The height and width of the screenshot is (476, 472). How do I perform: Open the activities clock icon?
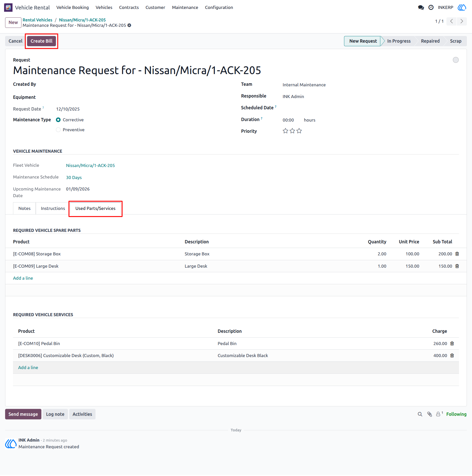(431, 7)
